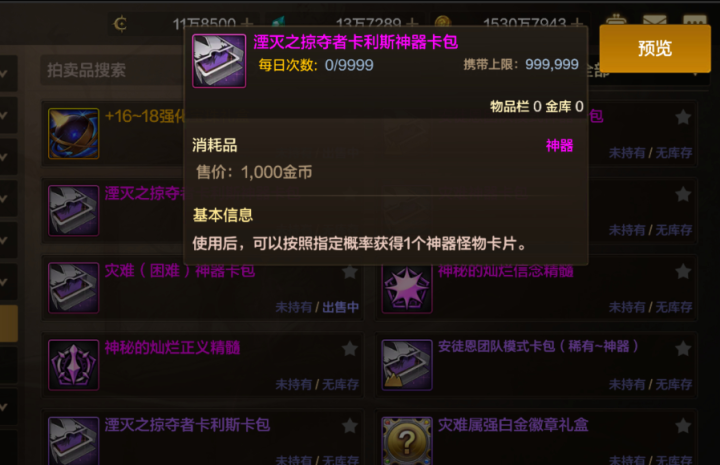This screenshot has width=720, height=465.
Task: Click the 灾难属强白金徽章礼盒 question mark icon
Action: pyautogui.click(x=407, y=441)
